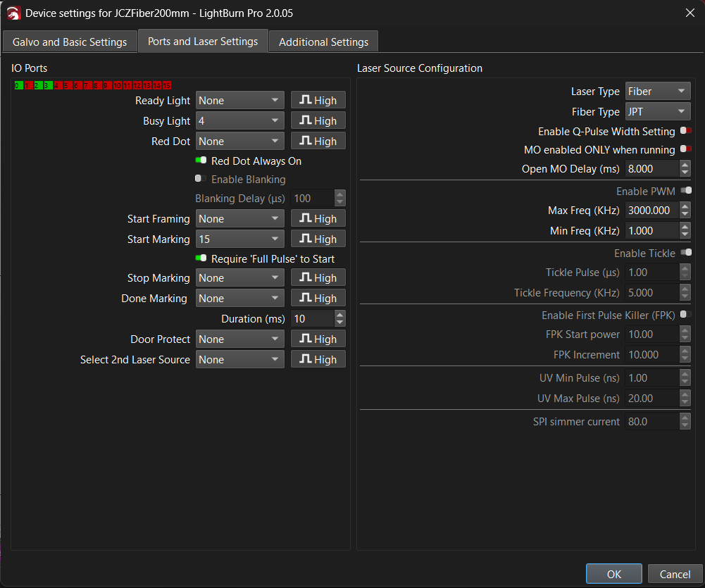705x588 pixels.
Task: Toggle Door Protect pulse High button
Action: click(x=318, y=339)
